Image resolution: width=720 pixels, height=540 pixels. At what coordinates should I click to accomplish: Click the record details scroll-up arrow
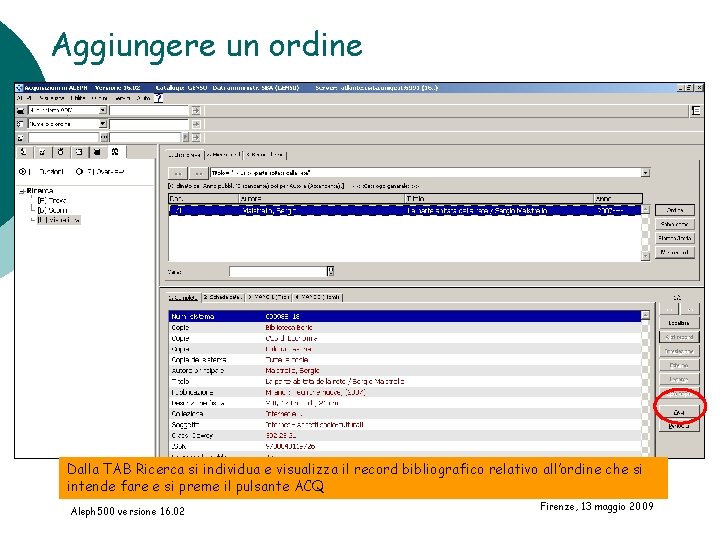[646, 315]
